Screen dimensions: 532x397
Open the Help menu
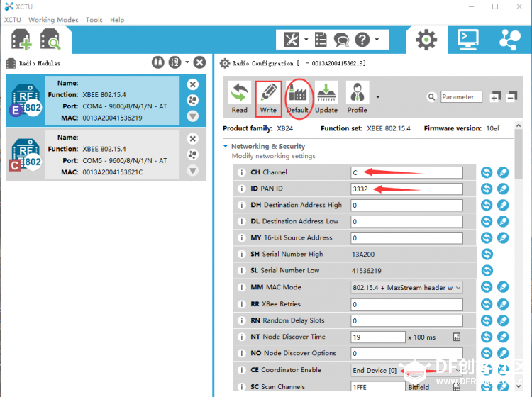coord(117,20)
